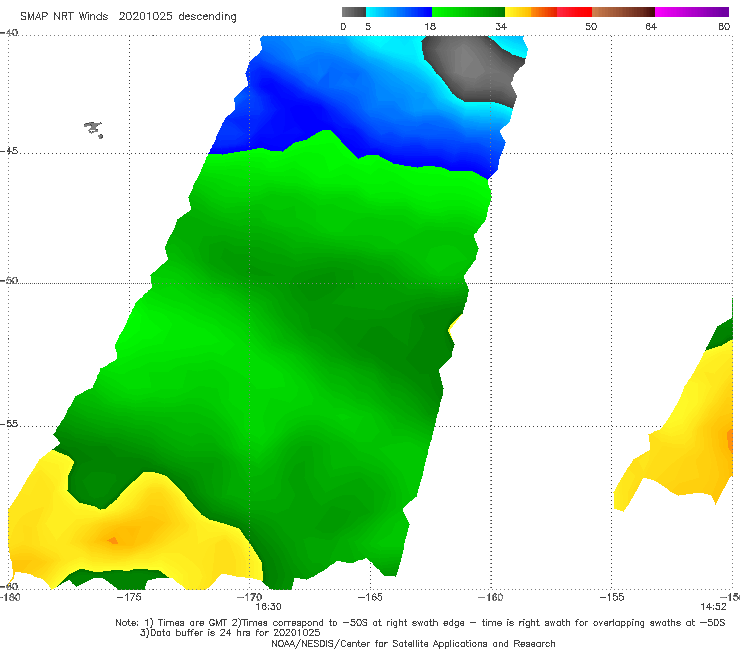Click the '-175' longitude axis label
Image resolution: width=740 pixels, height=650 pixels.
[x=129, y=597]
